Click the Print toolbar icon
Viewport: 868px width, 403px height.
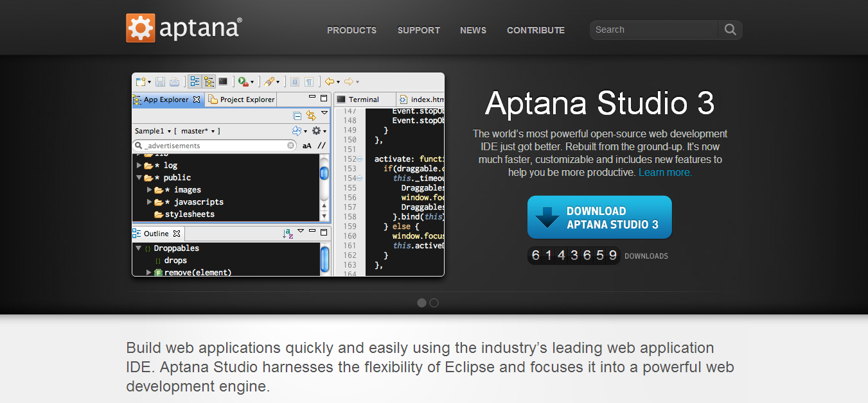coord(174,81)
